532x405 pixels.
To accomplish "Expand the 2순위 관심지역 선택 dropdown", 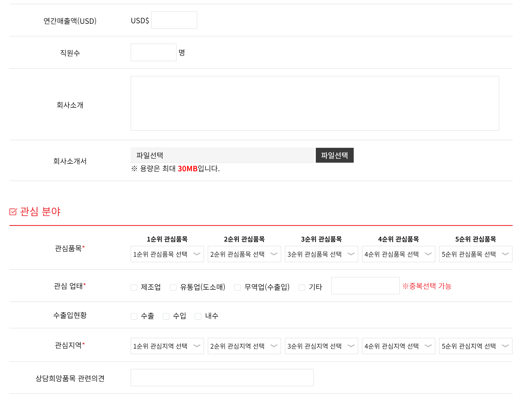I will pyautogui.click(x=244, y=346).
